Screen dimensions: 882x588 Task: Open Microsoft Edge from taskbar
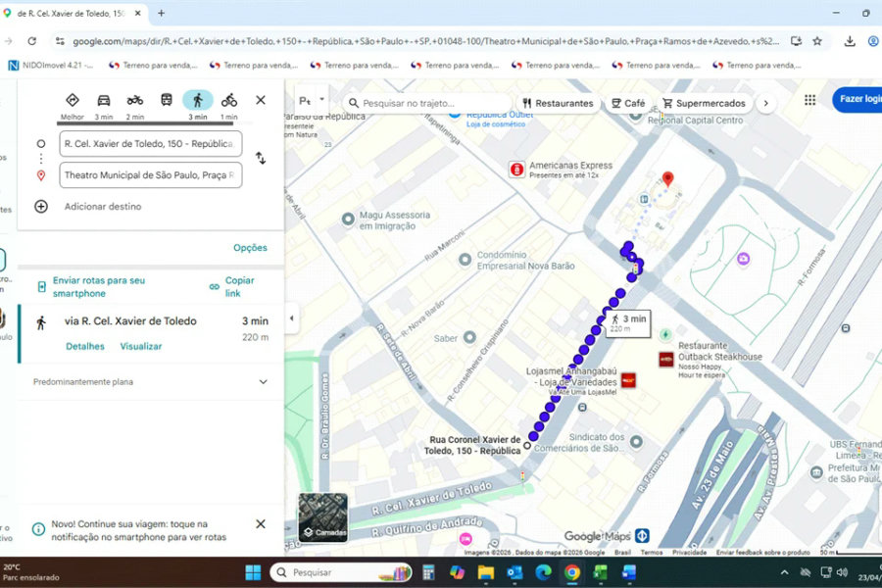tap(543, 572)
